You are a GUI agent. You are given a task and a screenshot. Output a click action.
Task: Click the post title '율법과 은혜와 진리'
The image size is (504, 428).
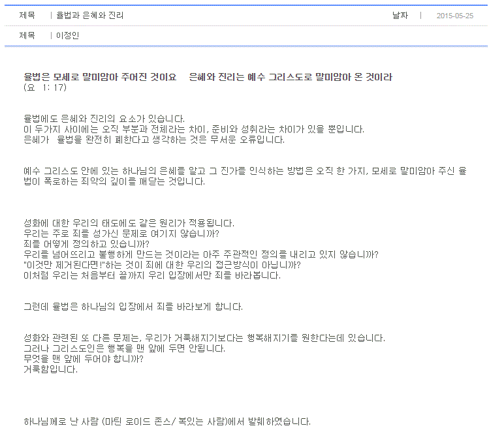[x=89, y=16]
